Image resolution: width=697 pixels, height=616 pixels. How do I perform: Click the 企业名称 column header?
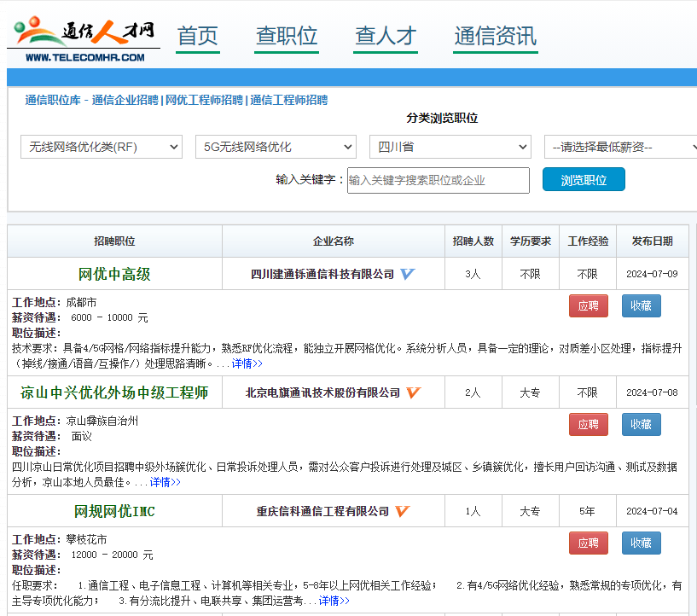[x=334, y=241]
